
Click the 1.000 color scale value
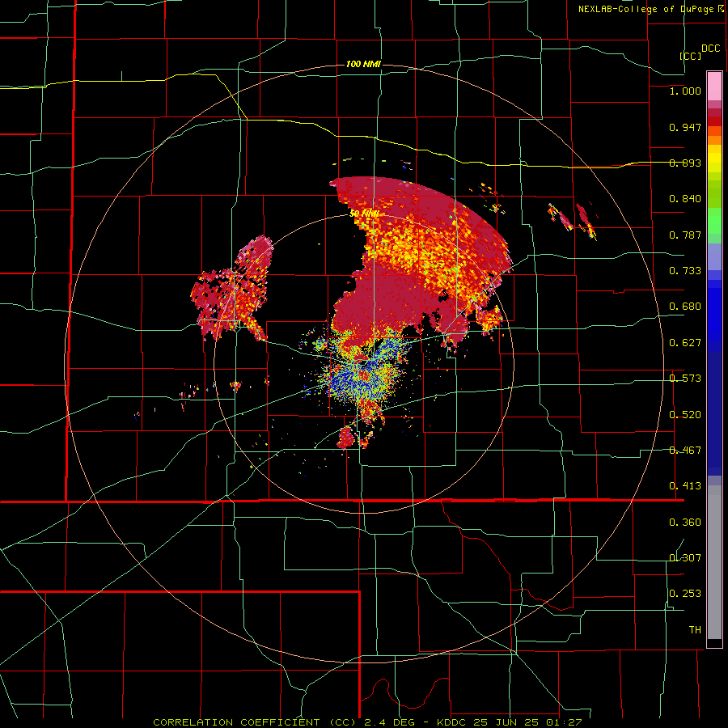pyautogui.click(x=685, y=91)
